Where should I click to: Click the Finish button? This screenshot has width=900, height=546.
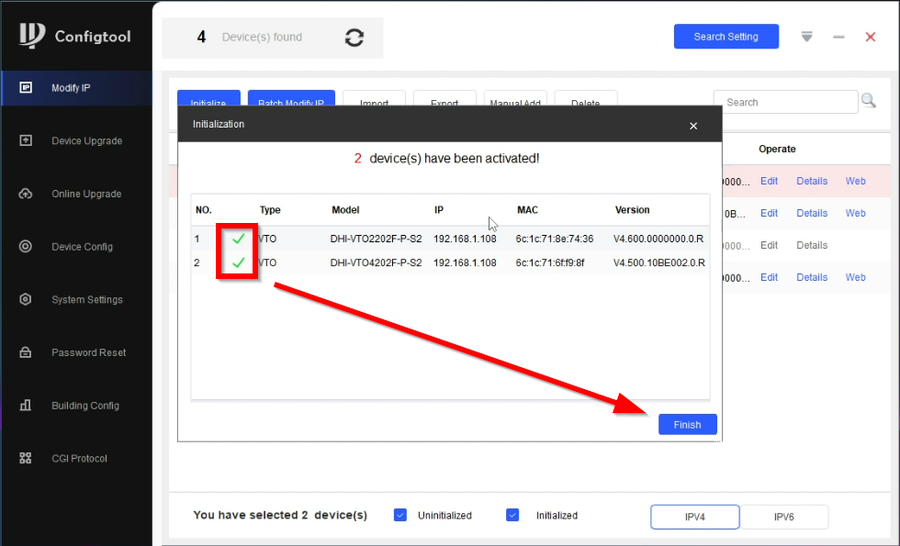click(687, 424)
